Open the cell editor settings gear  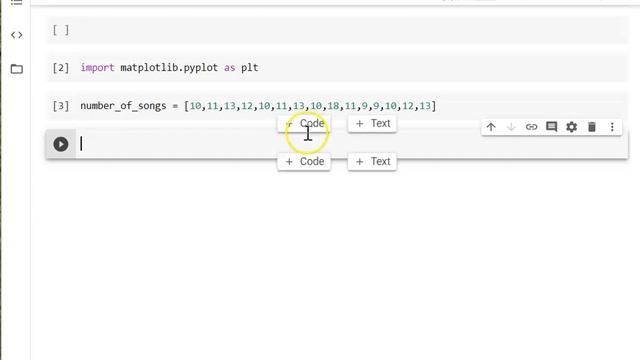pos(571,127)
